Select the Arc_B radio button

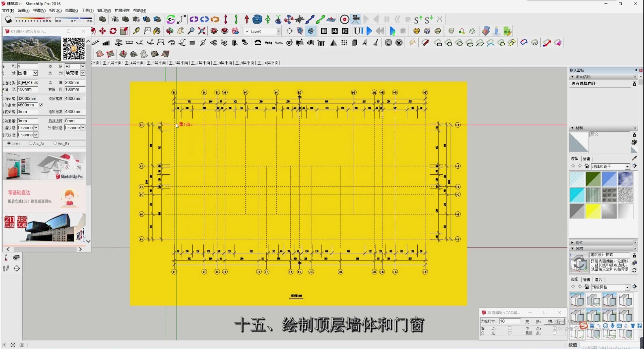click(x=55, y=144)
